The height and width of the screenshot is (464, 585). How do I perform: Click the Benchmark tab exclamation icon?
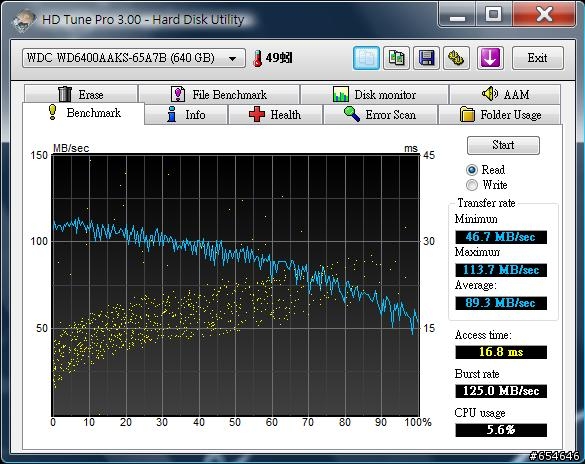53,112
